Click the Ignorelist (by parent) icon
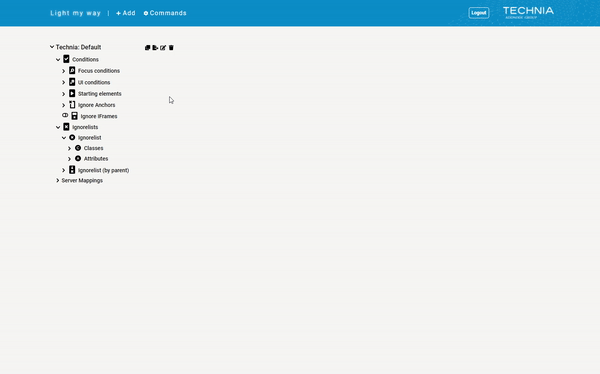Image resolution: width=600 pixels, height=374 pixels. (72, 170)
